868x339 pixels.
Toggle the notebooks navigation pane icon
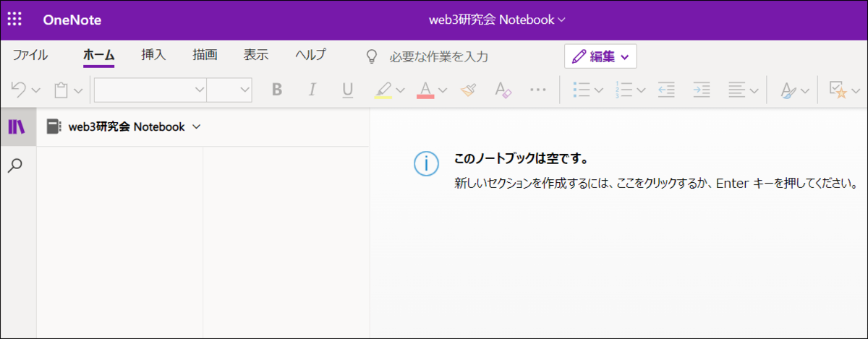[16, 127]
